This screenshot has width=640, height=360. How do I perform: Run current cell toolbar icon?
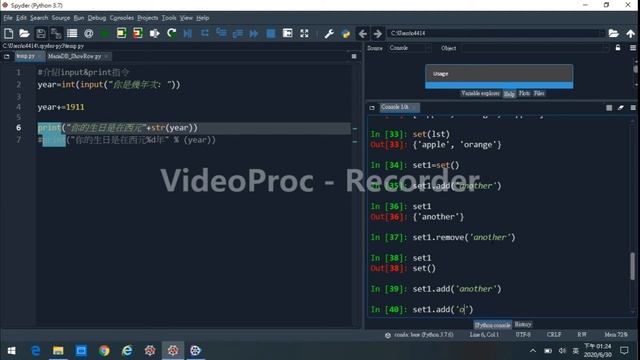point(121,33)
